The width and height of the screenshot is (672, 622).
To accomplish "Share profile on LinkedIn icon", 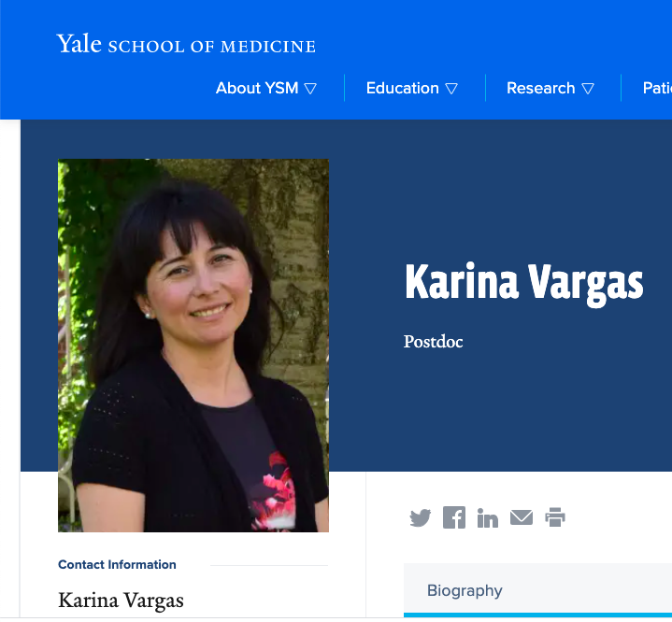I will 488,517.
